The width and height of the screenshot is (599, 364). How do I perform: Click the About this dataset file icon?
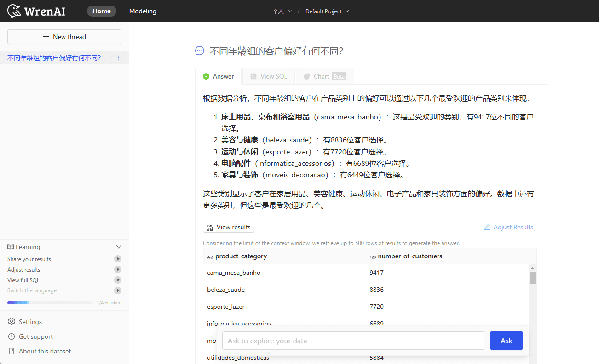[12, 351]
